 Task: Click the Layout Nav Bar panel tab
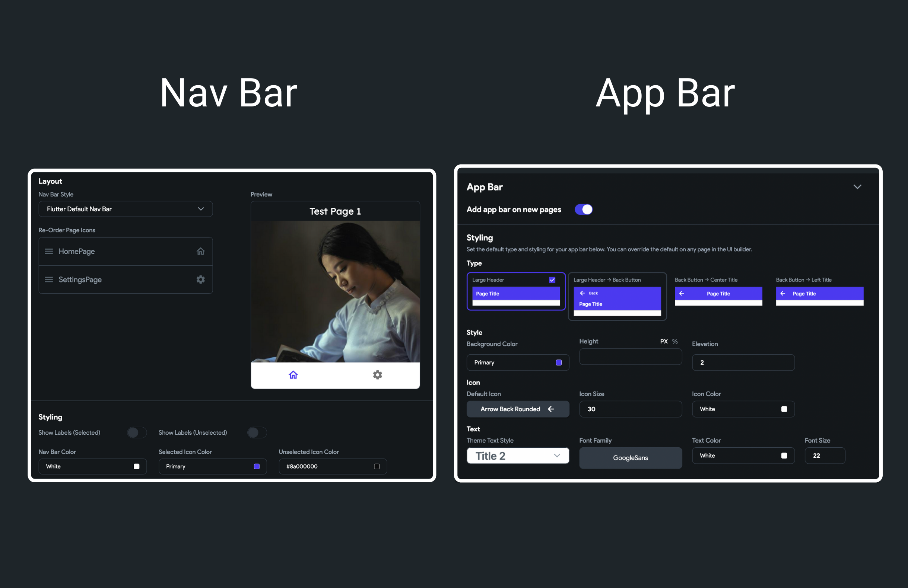[50, 181]
